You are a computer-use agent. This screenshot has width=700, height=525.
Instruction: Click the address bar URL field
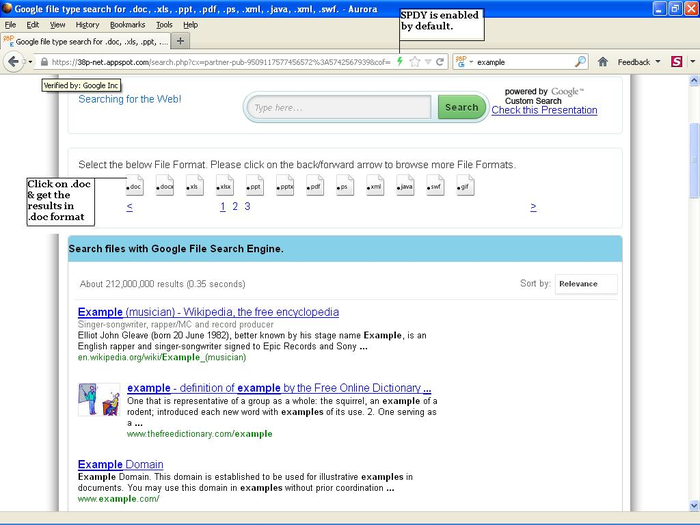[x=221, y=62]
